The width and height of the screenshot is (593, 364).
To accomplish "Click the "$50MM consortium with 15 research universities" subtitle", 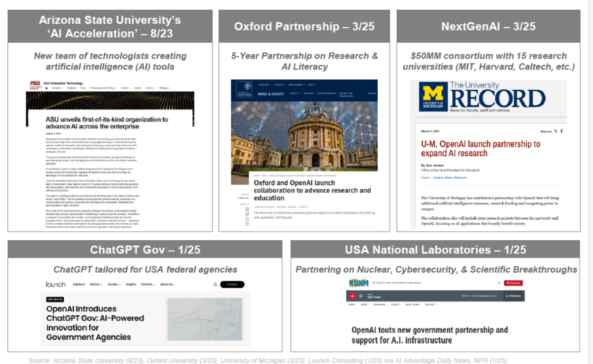I will 489,61.
